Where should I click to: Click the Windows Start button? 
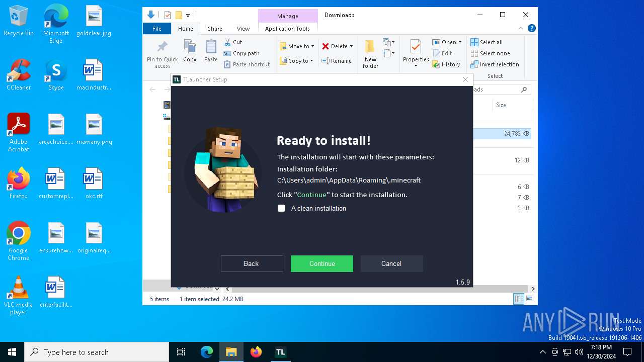coord(12,352)
